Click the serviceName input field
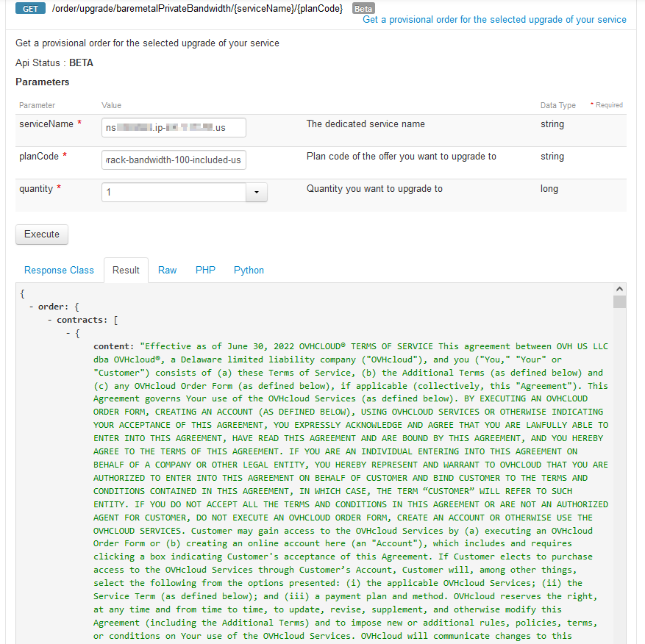 point(174,127)
